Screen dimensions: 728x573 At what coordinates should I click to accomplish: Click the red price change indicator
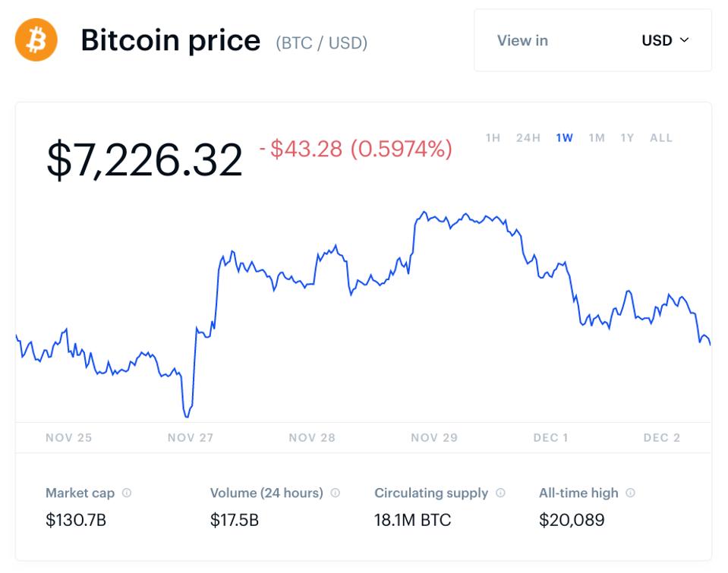point(358,150)
